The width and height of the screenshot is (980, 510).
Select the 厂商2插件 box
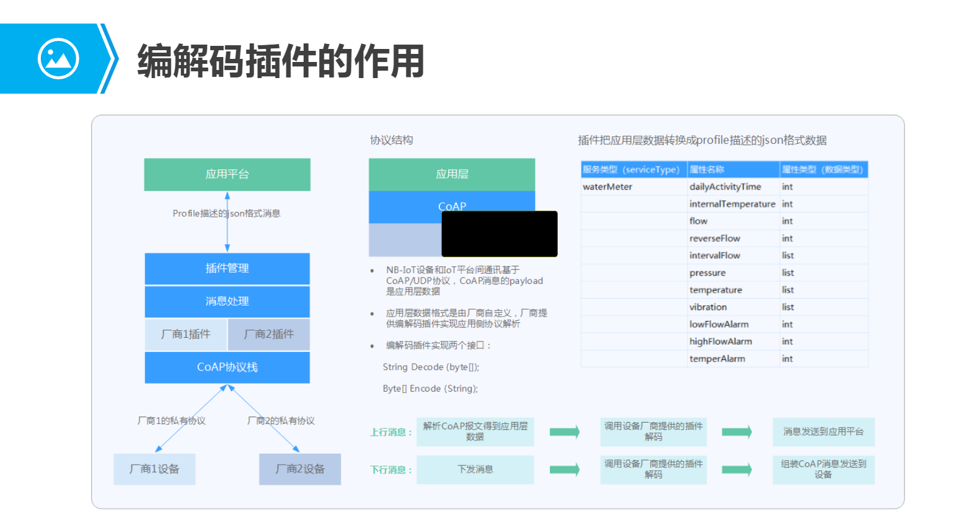[269, 334]
